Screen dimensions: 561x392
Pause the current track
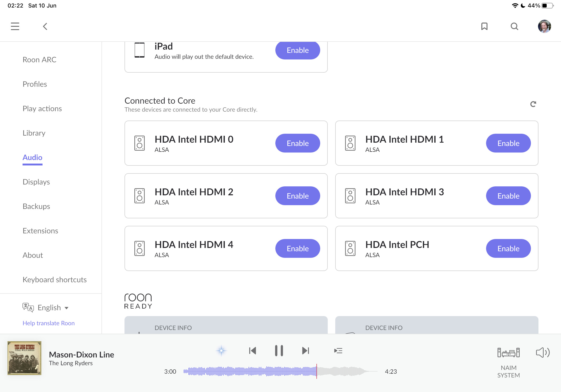[279, 351]
